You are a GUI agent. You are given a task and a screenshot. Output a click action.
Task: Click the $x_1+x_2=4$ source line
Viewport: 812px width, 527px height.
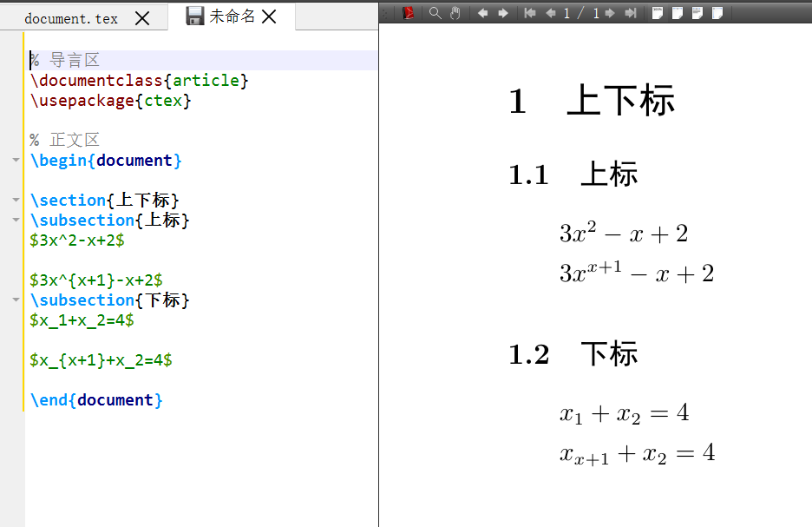tap(82, 319)
